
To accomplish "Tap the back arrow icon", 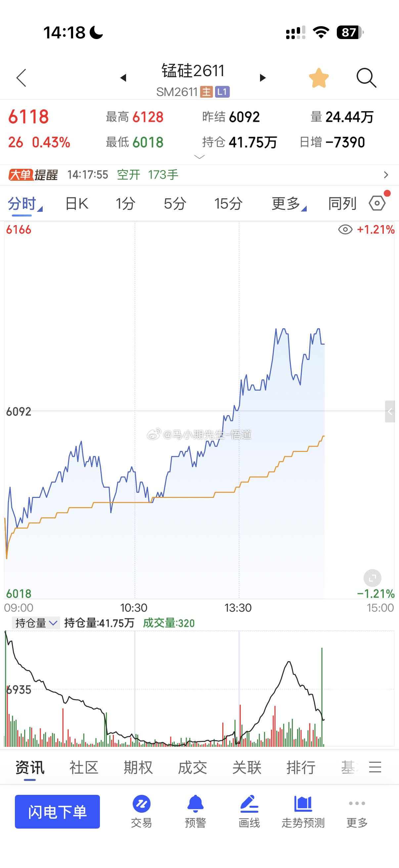I will (x=21, y=78).
